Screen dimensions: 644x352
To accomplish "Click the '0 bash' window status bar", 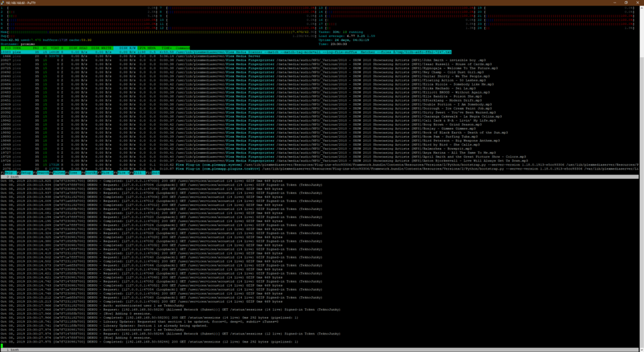I will 319,177.
